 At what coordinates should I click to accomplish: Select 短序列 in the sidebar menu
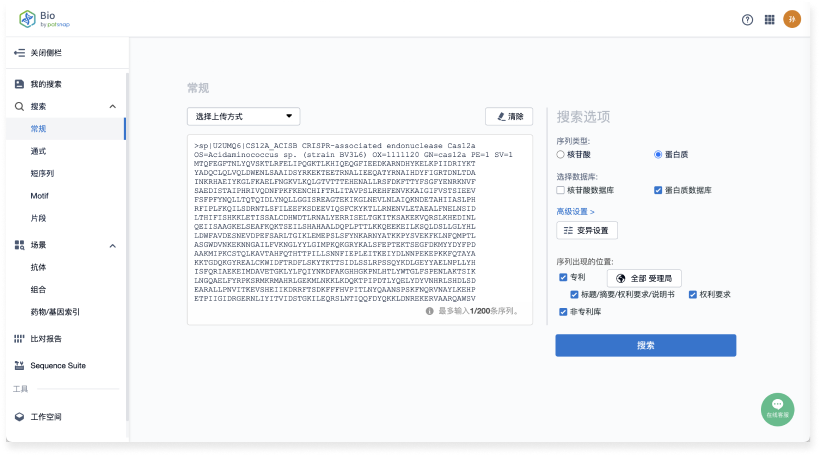pyautogui.click(x=43, y=173)
